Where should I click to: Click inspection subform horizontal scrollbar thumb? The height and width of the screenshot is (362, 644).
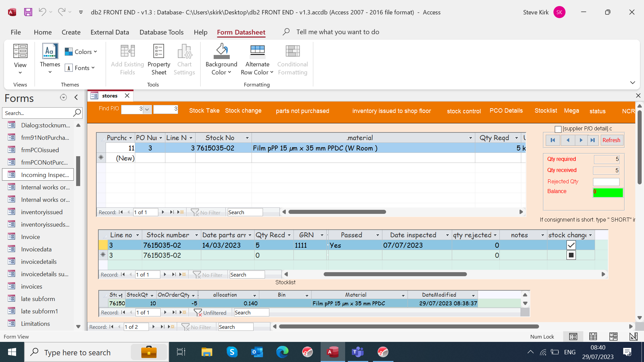[395, 274]
